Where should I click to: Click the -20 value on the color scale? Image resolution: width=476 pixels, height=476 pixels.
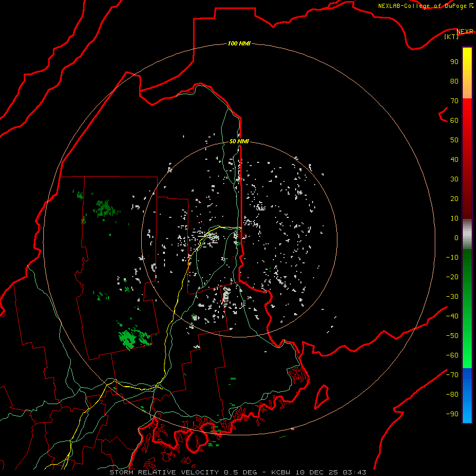452,277
